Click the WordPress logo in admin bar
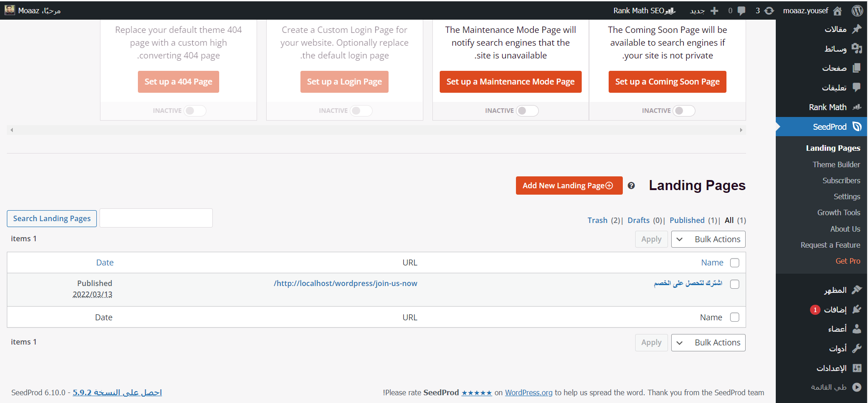Screen dimensions: 868x403 tap(857, 11)
